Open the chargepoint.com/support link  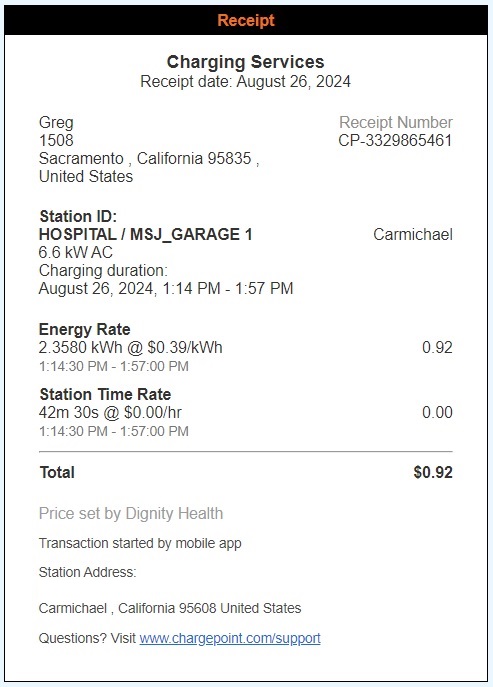click(x=230, y=638)
